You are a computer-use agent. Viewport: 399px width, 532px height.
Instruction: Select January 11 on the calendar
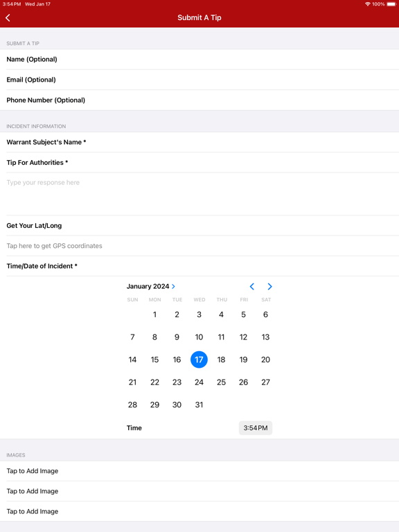pyautogui.click(x=221, y=337)
